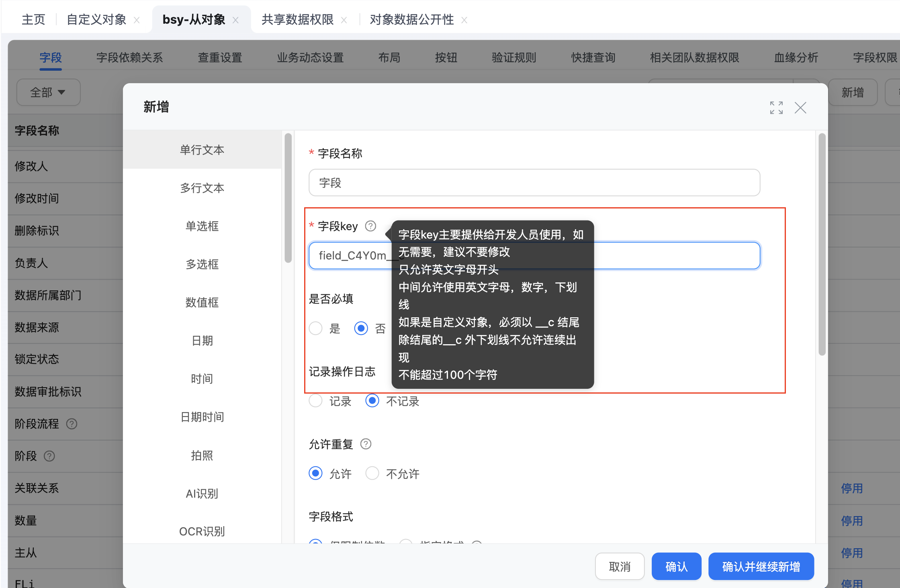The width and height of the screenshot is (900, 588).
Task: Open the 布局 tab
Action: coord(389,57)
